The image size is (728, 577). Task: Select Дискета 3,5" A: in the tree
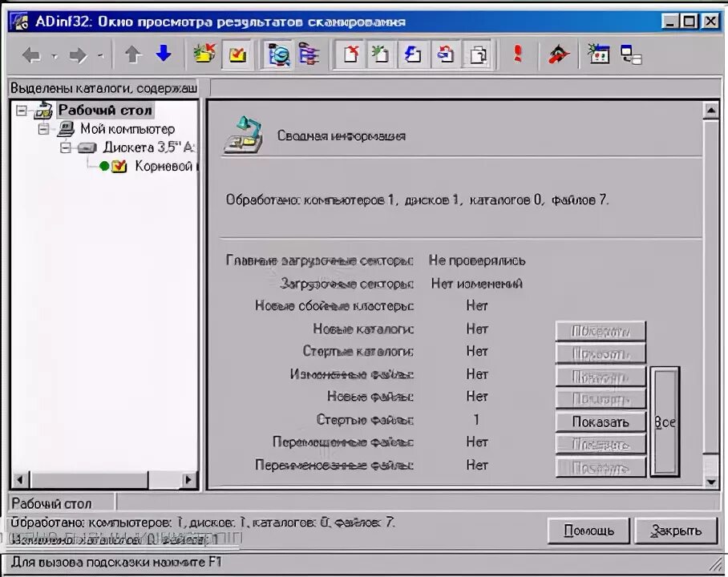click(x=148, y=147)
